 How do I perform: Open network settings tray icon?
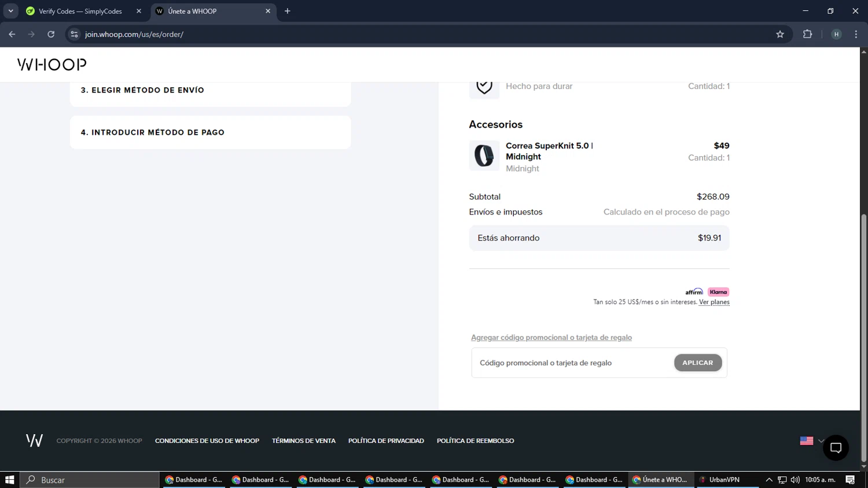(782, 480)
